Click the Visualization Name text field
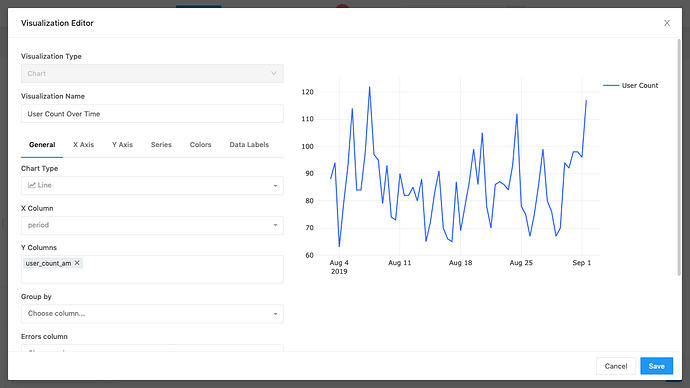The image size is (690, 388). 152,114
